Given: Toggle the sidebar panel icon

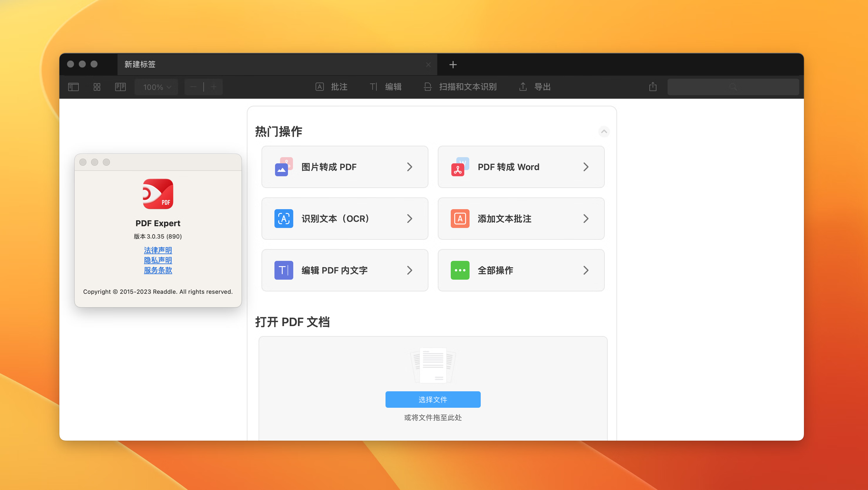Looking at the screenshot, I should click(73, 87).
